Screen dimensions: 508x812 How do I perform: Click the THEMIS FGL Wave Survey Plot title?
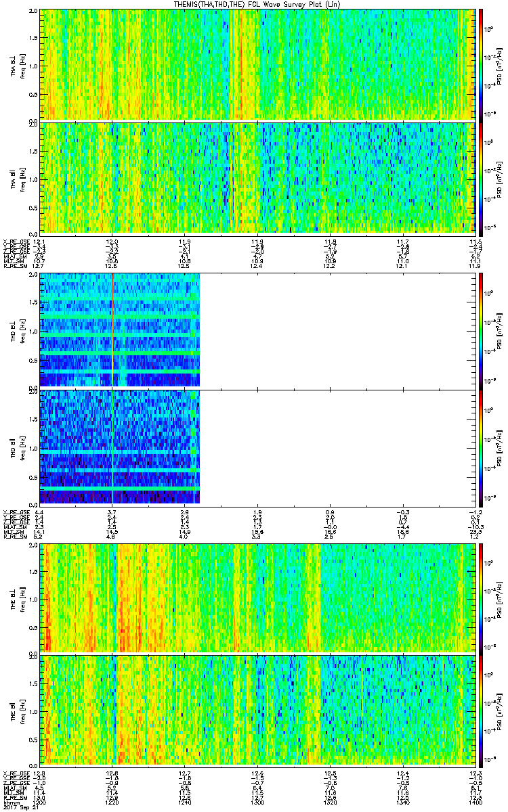click(x=254, y=4)
